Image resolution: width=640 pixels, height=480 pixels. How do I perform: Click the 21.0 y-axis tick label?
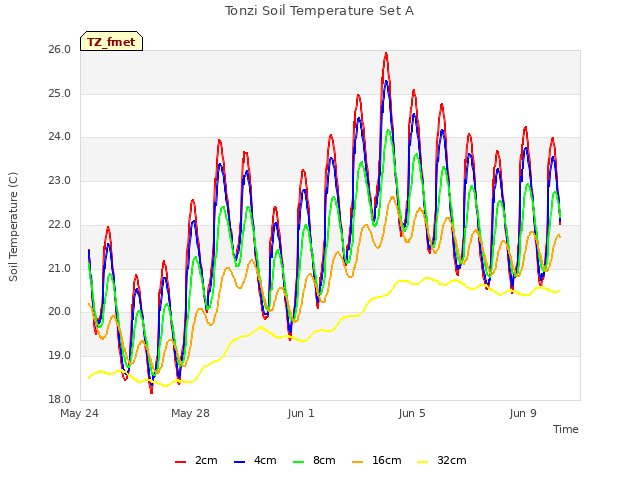pos(60,269)
